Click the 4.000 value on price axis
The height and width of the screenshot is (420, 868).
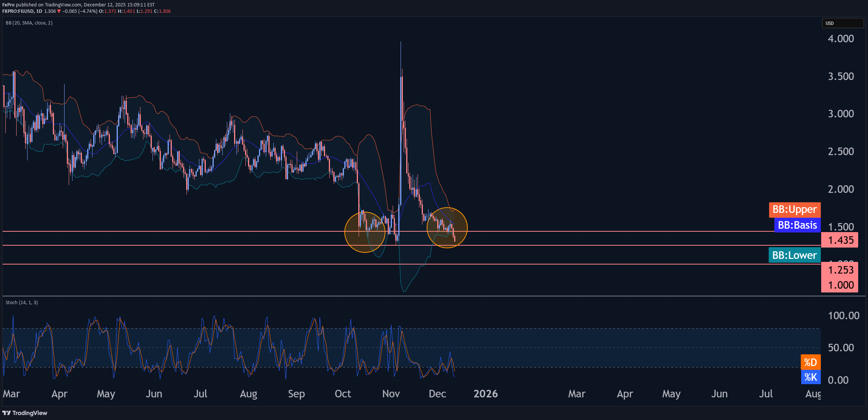click(840, 39)
